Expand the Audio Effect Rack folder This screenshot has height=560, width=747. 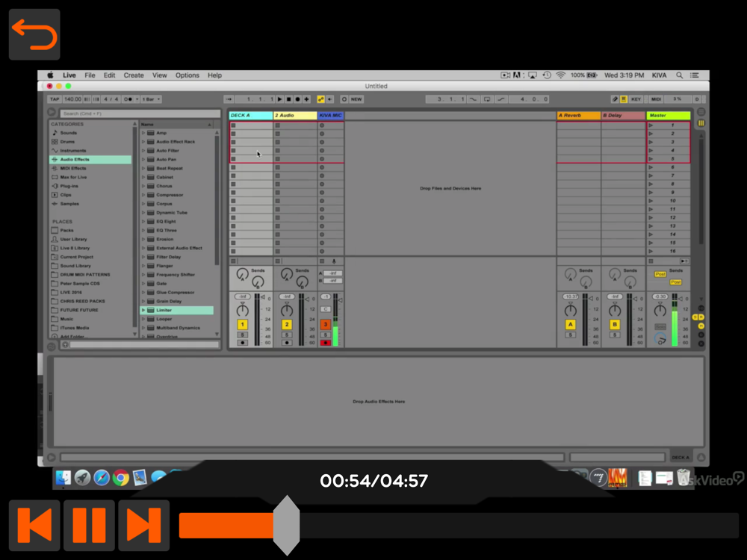pyautogui.click(x=143, y=141)
